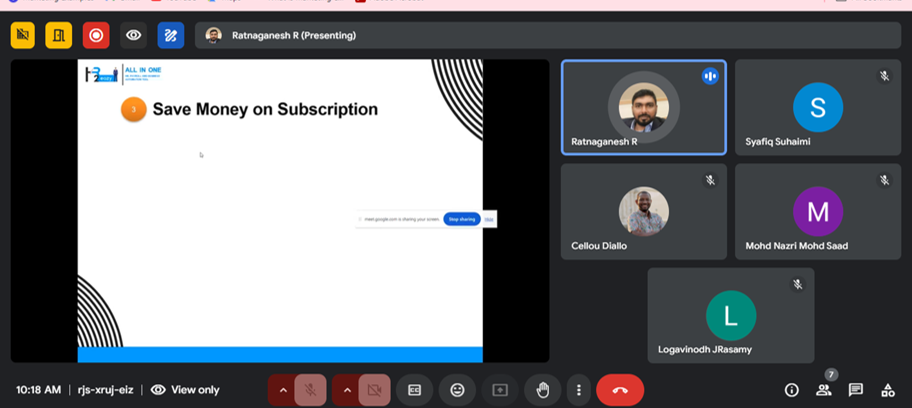Viewport: 912px width, 408px height.
Task: Toggle the disabled camera button
Action: [374, 390]
